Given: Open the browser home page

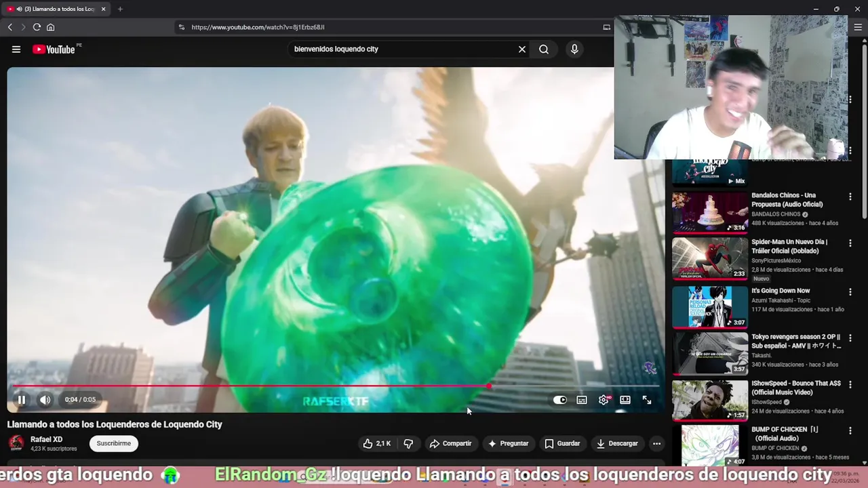Looking at the screenshot, I should pos(50,27).
